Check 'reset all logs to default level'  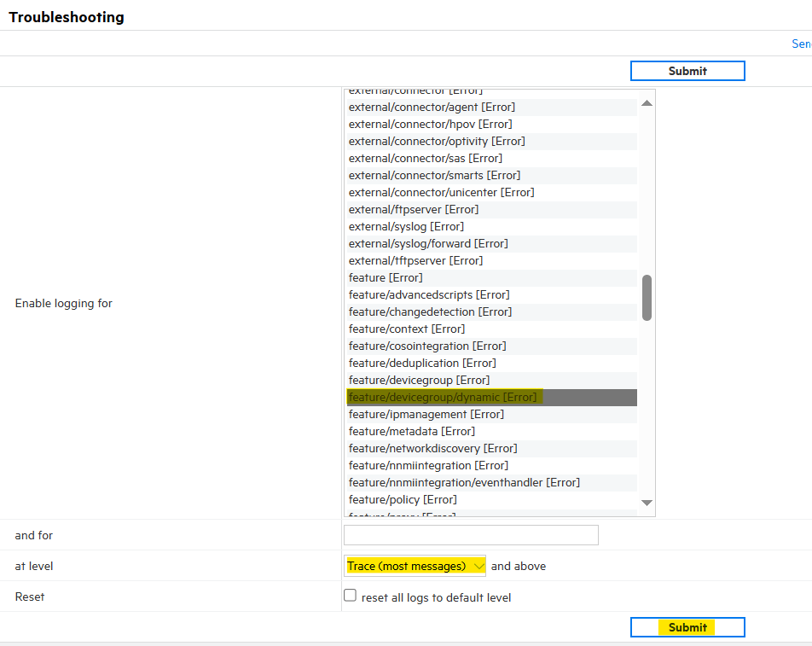350,596
